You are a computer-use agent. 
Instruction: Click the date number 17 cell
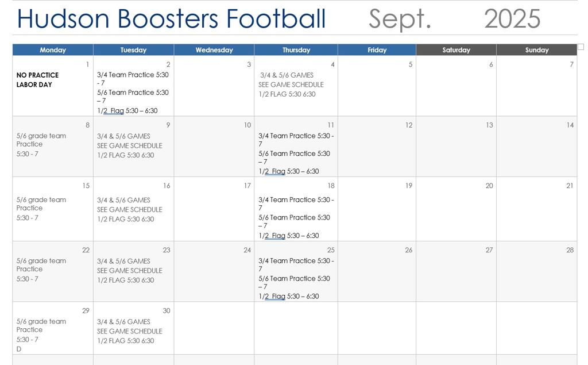(247, 186)
